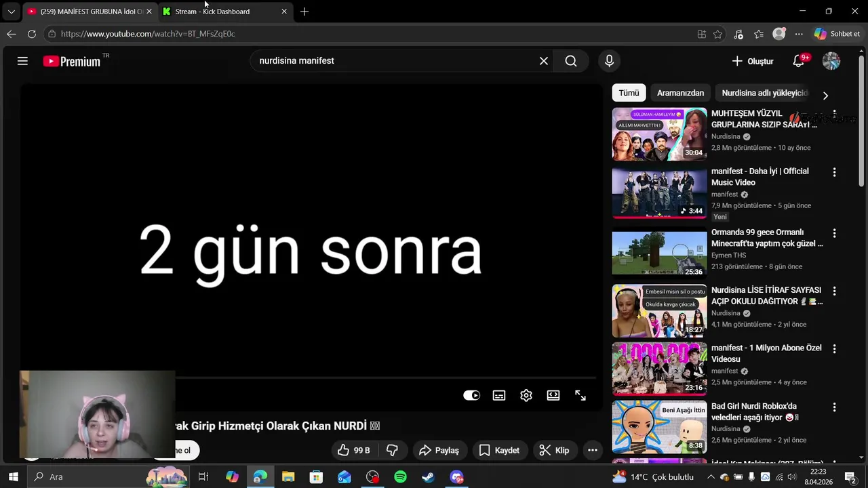
Task: Open Bad Girl Nurdi Roblox thumbnail
Action: pyautogui.click(x=659, y=427)
